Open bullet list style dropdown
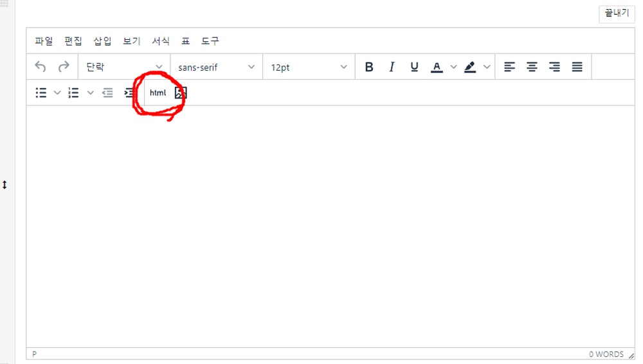Screen dimensions: 643x364 (57, 93)
